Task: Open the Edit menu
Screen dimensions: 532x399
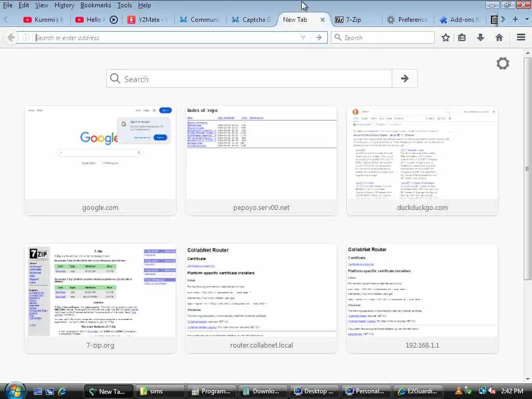Action: [x=23, y=5]
